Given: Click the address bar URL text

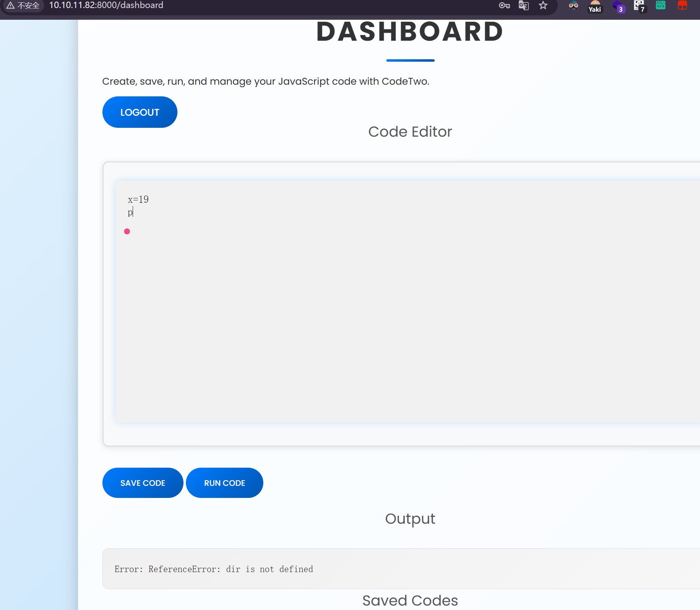Looking at the screenshot, I should point(106,5).
